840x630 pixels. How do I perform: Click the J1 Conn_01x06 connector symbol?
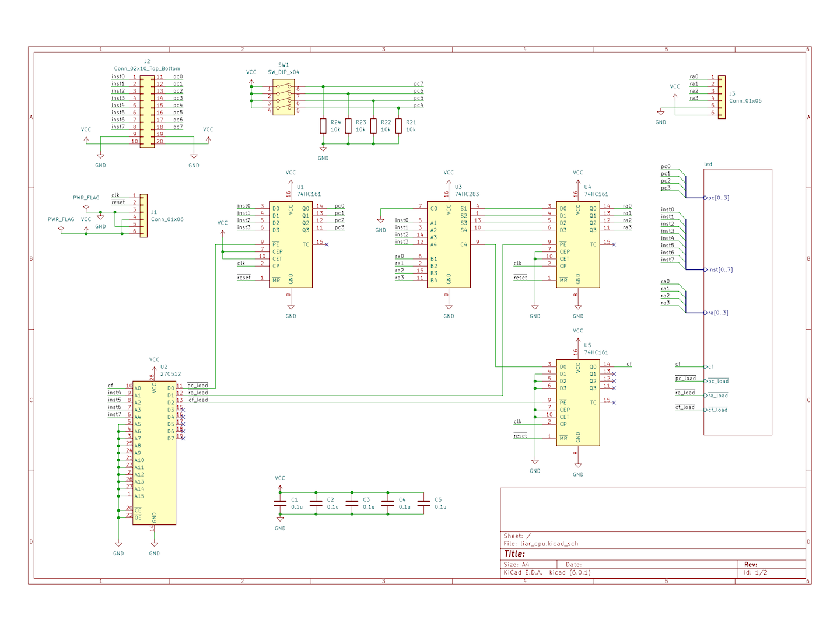click(x=143, y=216)
